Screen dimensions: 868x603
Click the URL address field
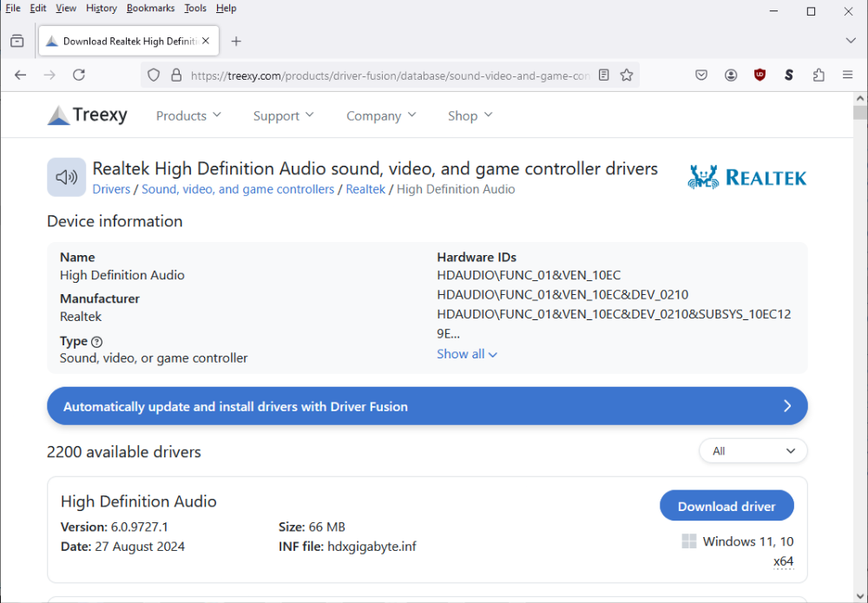pos(391,75)
